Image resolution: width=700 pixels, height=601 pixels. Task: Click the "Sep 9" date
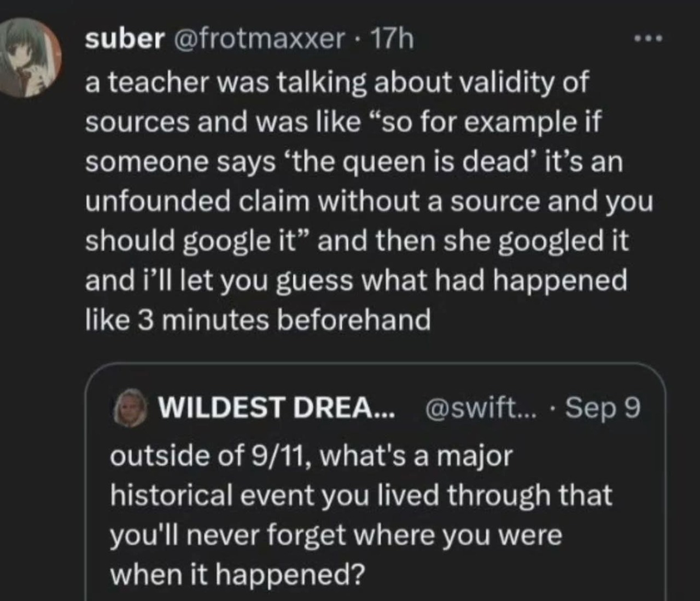click(602, 407)
